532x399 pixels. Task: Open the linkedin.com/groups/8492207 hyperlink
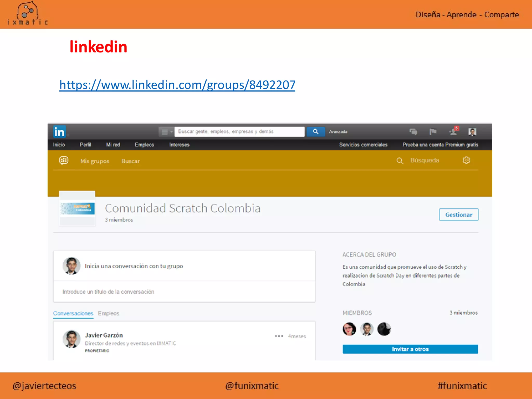click(x=177, y=85)
